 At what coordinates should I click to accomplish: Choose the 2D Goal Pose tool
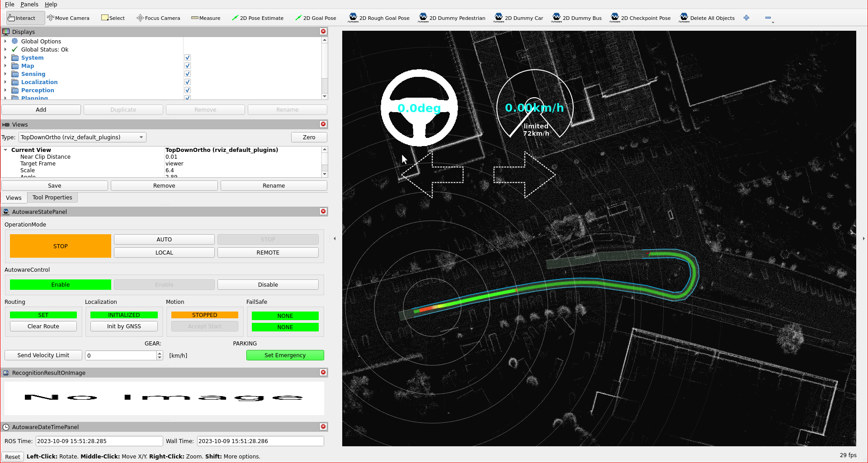pyautogui.click(x=316, y=18)
